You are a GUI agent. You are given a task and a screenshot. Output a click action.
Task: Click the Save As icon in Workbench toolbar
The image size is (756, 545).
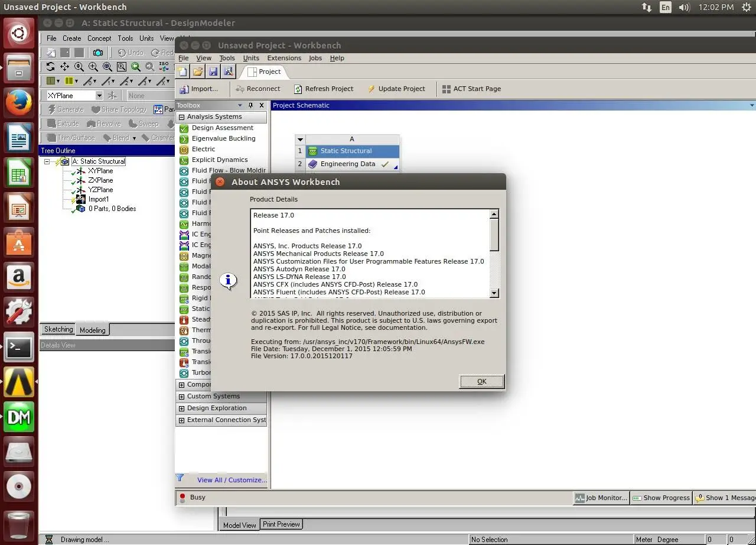pyautogui.click(x=227, y=72)
